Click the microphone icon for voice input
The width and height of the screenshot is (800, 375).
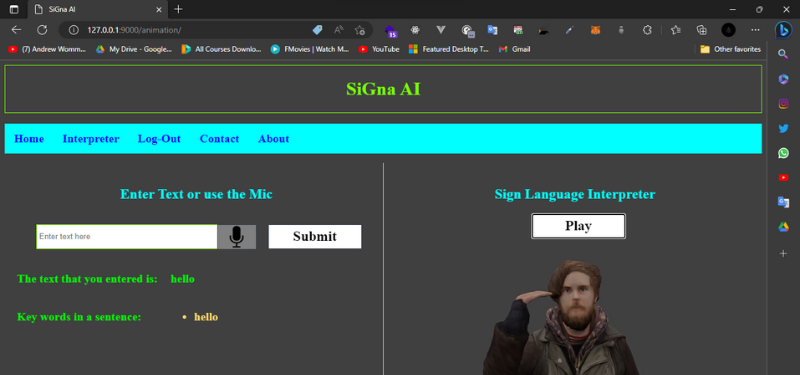pos(236,237)
